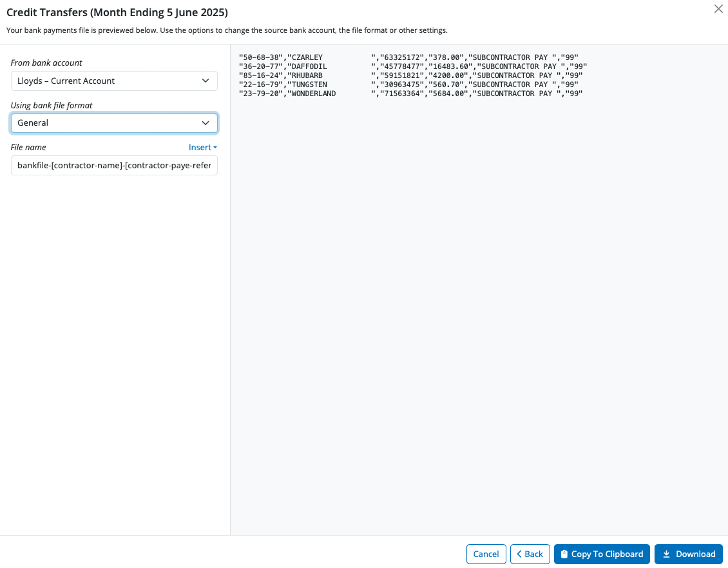Click the left chevron icon in Back
This screenshot has width=728, height=568.
coord(519,554)
